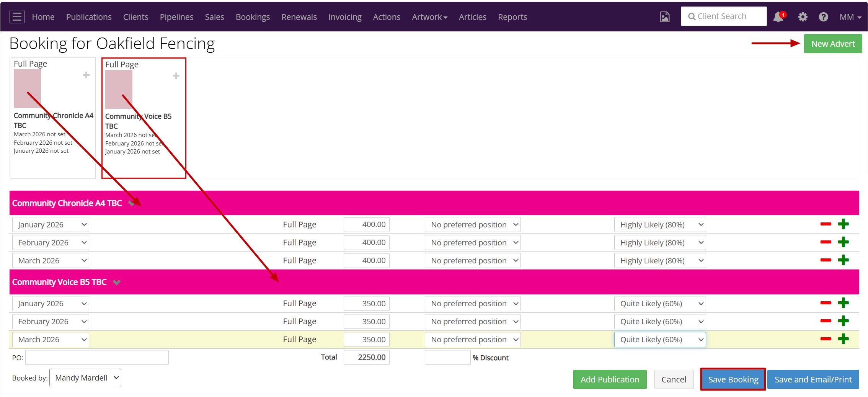The height and width of the screenshot is (397, 868).
Task: Open the MM user menu
Action: coord(850,17)
